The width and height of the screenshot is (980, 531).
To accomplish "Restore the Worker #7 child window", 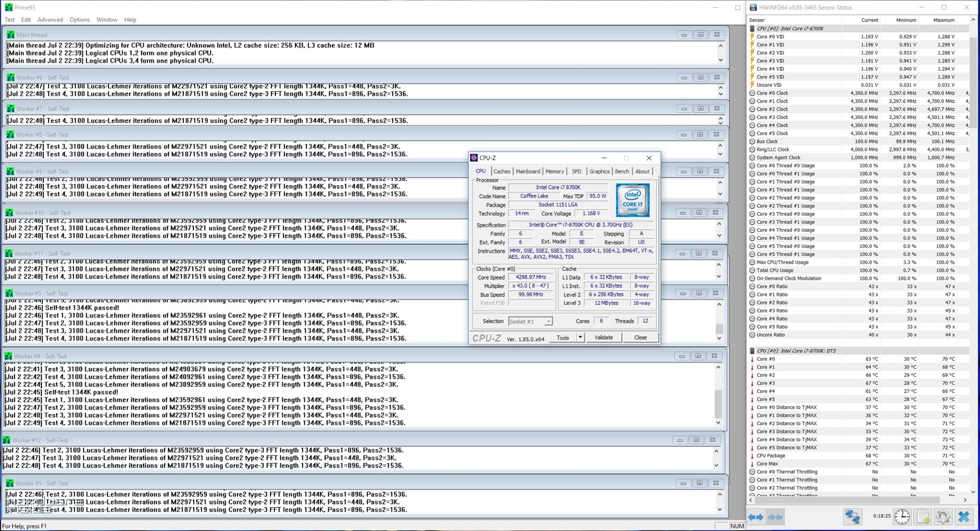I will click(x=700, y=108).
